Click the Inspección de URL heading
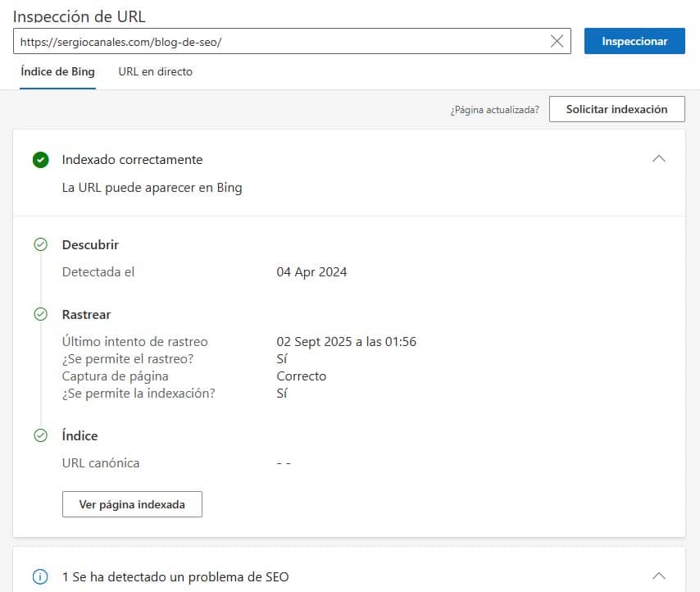Viewport: 700px width, 592px height. tap(80, 16)
